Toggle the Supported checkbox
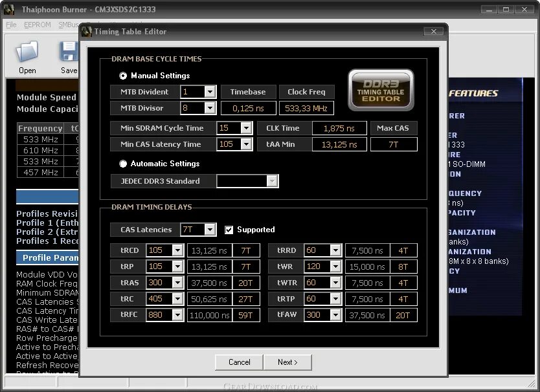Viewport: 540px width, 392px height. click(229, 230)
